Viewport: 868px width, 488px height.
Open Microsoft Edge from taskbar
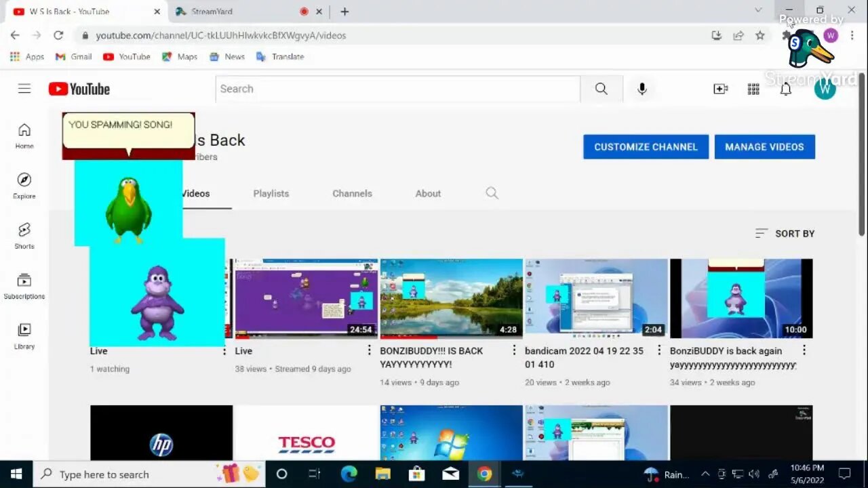pos(349,474)
